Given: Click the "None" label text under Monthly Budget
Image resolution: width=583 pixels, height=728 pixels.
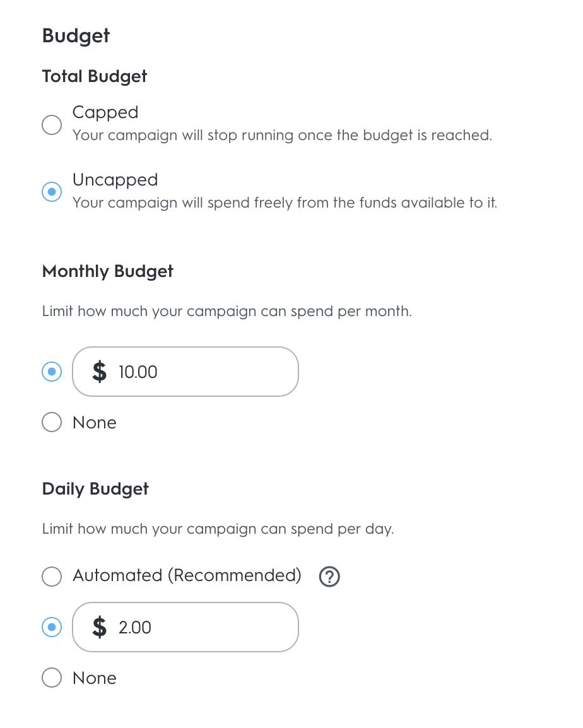Looking at the screenshot, I should tap(95, 423).
